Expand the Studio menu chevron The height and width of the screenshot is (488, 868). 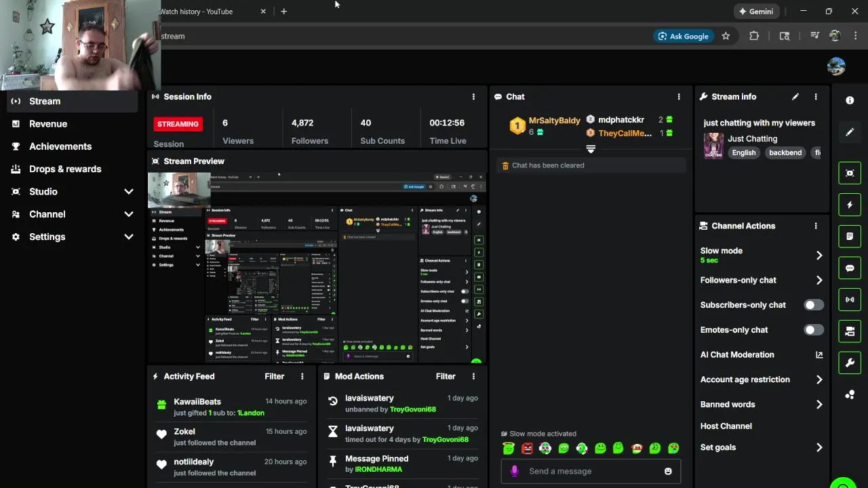129,192
